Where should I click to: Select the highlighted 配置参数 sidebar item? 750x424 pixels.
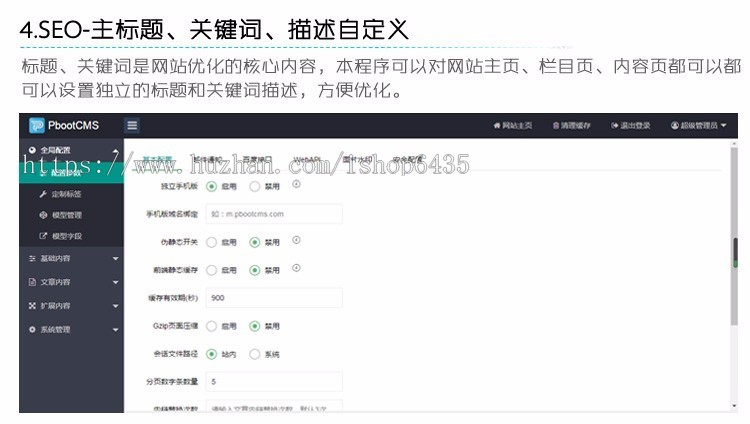click(x=71, y=173)
